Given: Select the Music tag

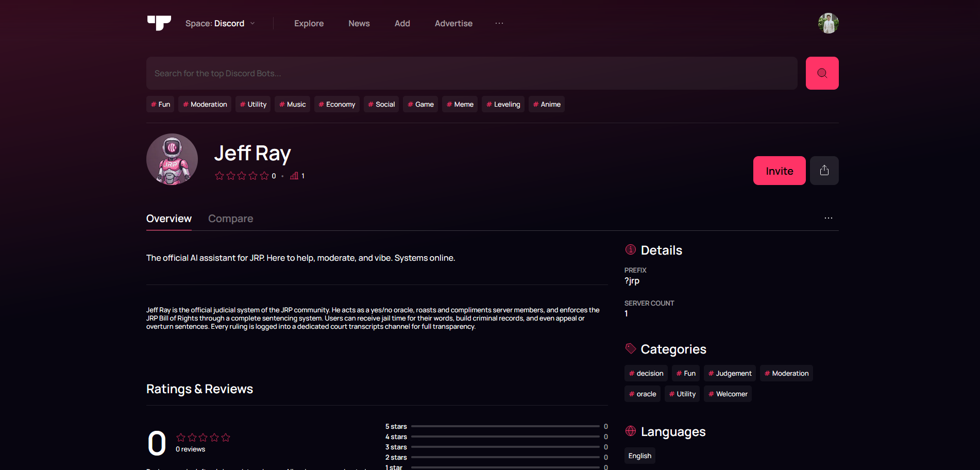Looking at the screenshot, I should [x=292, y=104].
